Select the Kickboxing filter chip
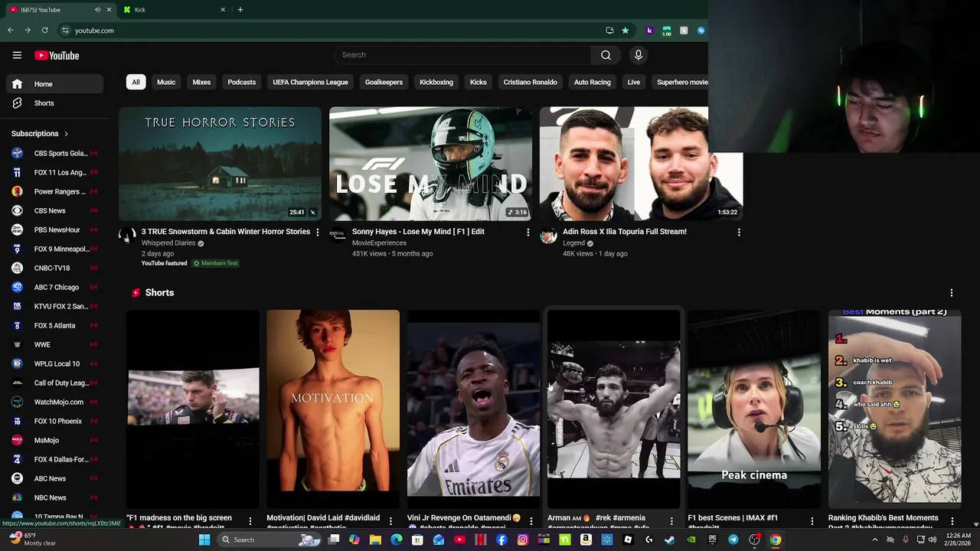980x551 pixels. (x=436, y=82)
